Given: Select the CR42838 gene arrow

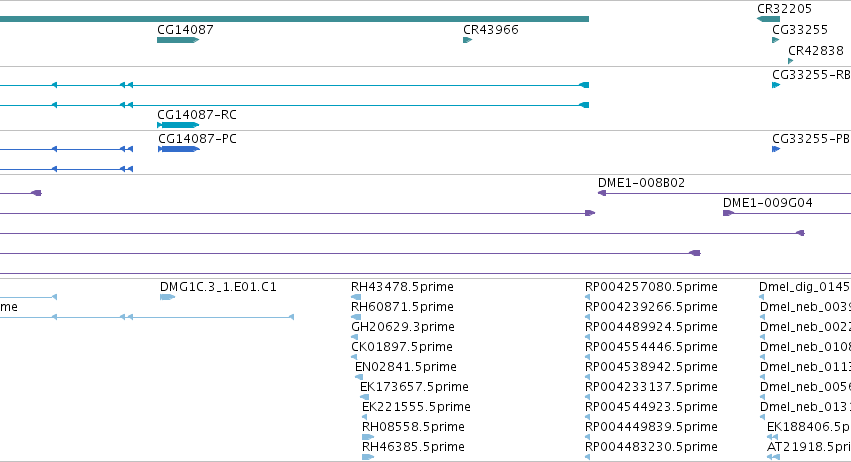Looking at the screenshot, I should click(x=791, y=61).
